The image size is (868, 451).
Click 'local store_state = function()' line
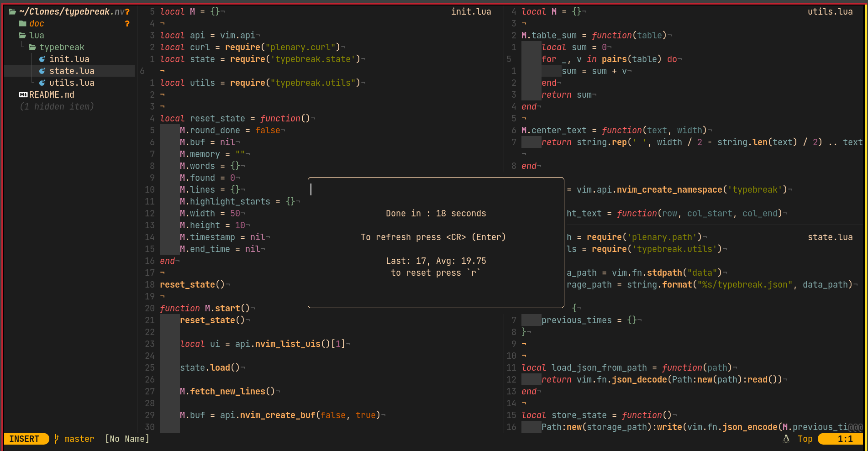[x=596, y=415]
